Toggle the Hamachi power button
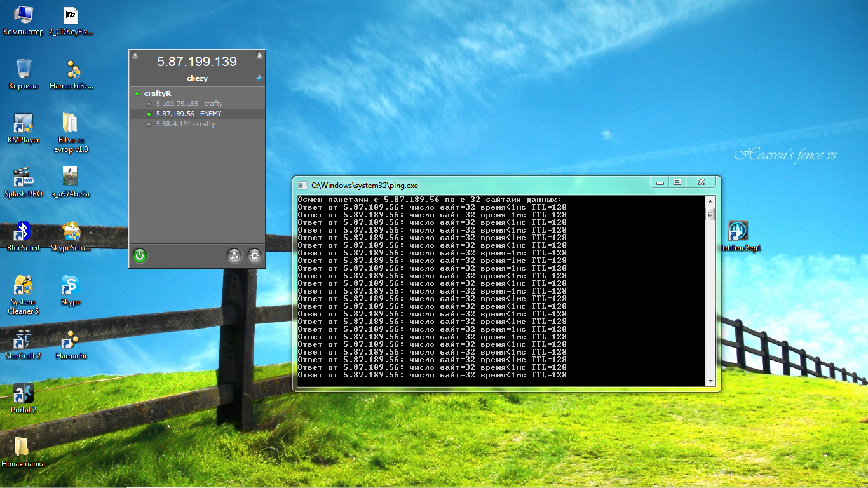This screenshot has height=488, width=868. [x=140, y=255]
